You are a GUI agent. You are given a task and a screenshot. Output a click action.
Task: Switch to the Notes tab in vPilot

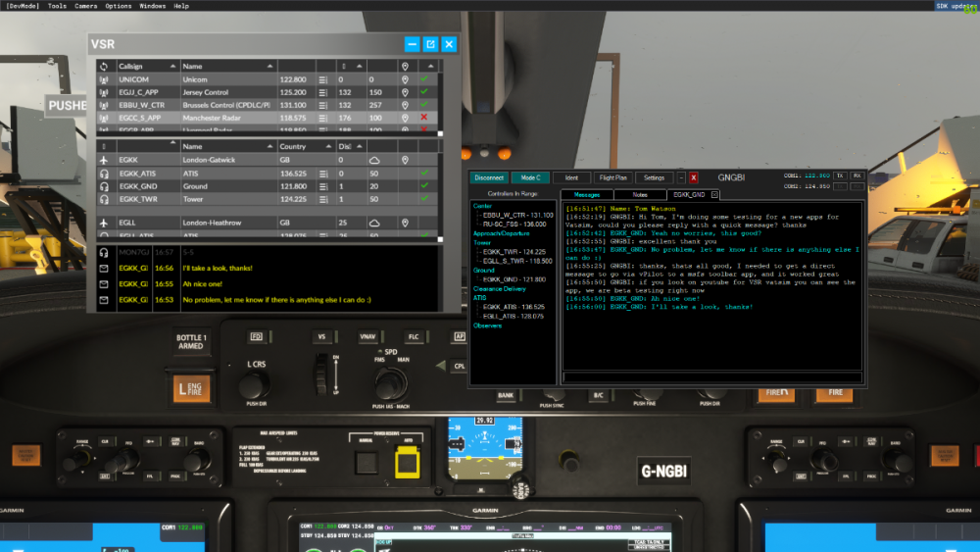(x=639, y=195)
